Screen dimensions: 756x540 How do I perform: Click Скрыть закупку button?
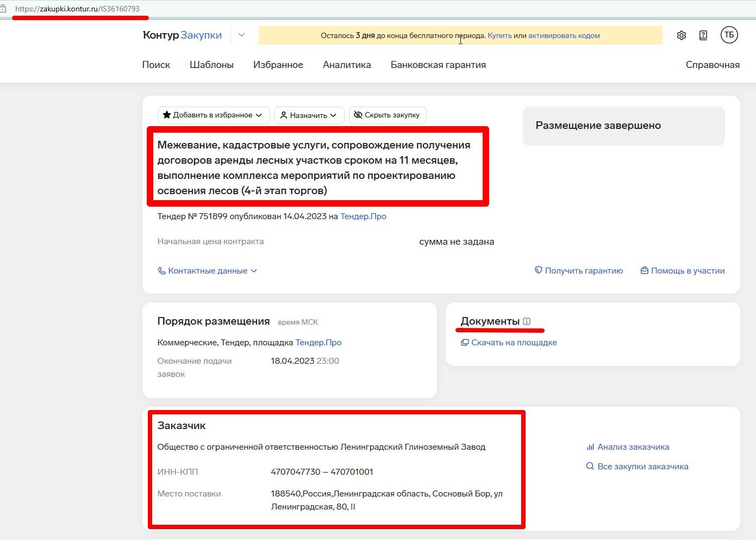click(x=387, y=115)
